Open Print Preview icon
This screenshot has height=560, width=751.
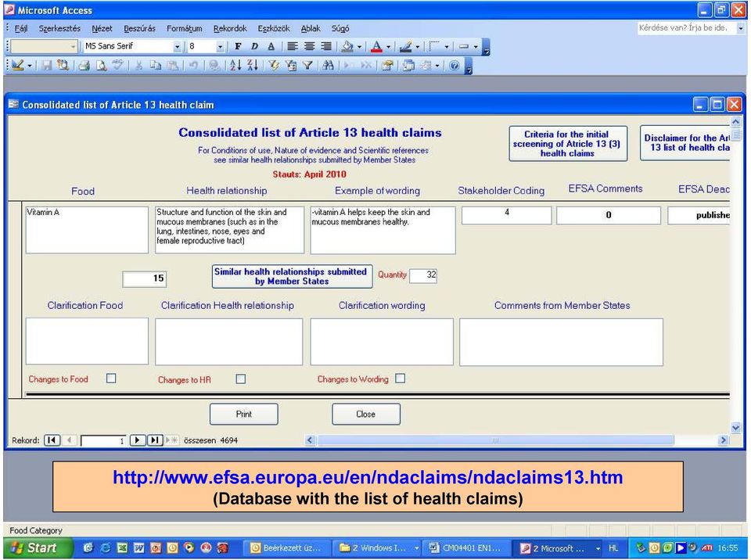click(101, 65)
